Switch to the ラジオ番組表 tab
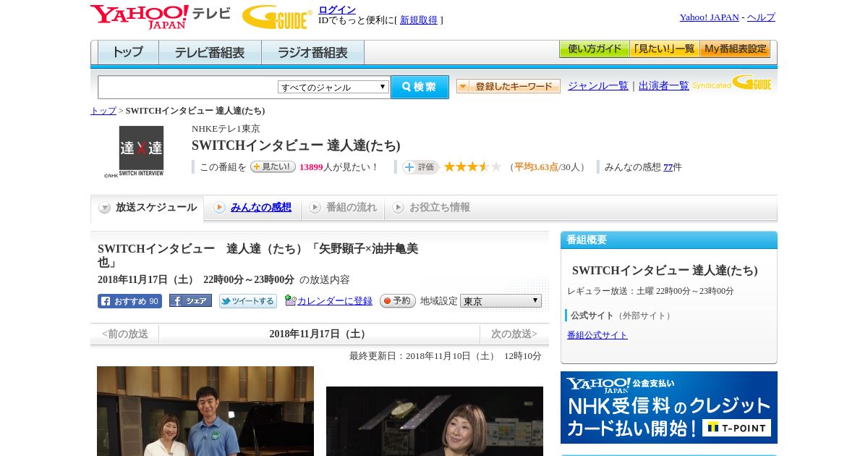Viewport: 868px width, 456px height. (312, 52)
